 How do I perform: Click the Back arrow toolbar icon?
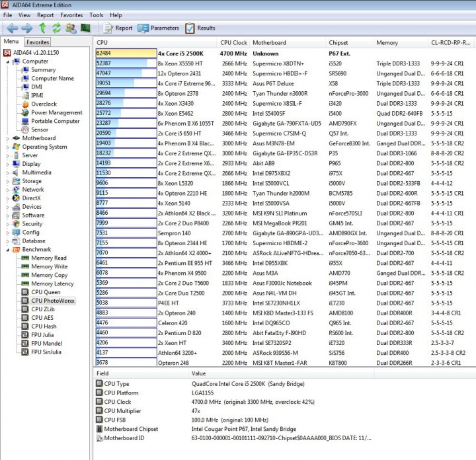13,28
